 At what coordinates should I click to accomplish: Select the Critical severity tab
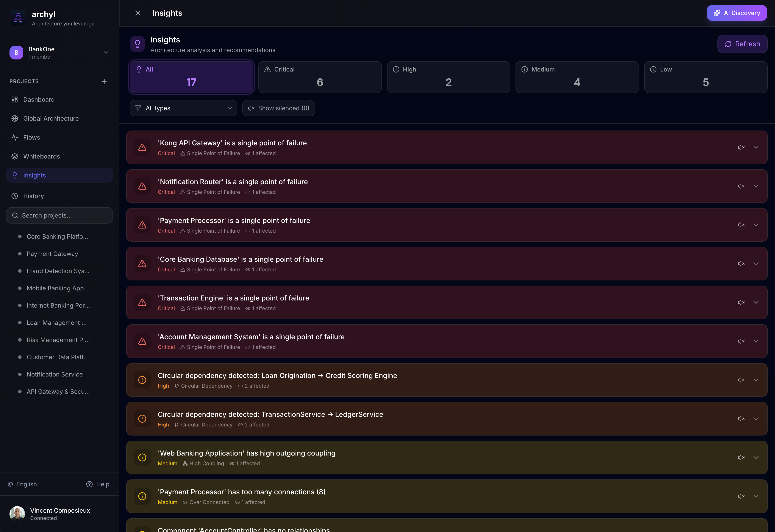click(x=320, y=77)
